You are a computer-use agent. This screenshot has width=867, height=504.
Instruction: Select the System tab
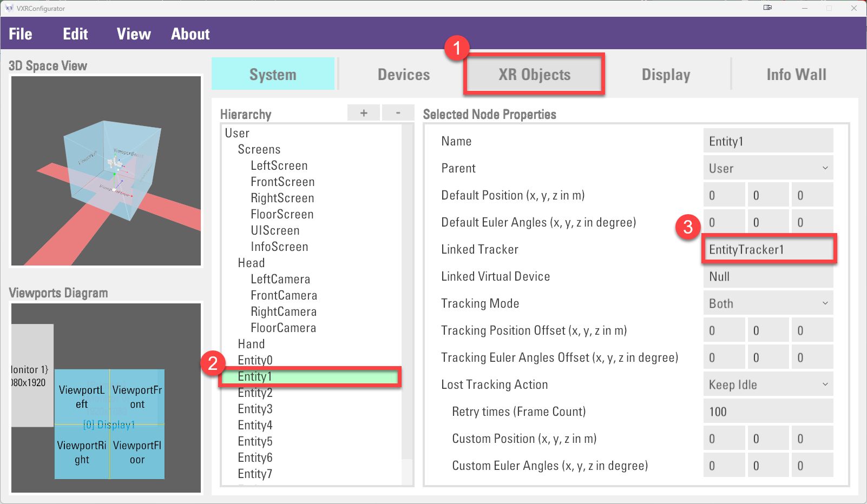[x=273, y=75]
